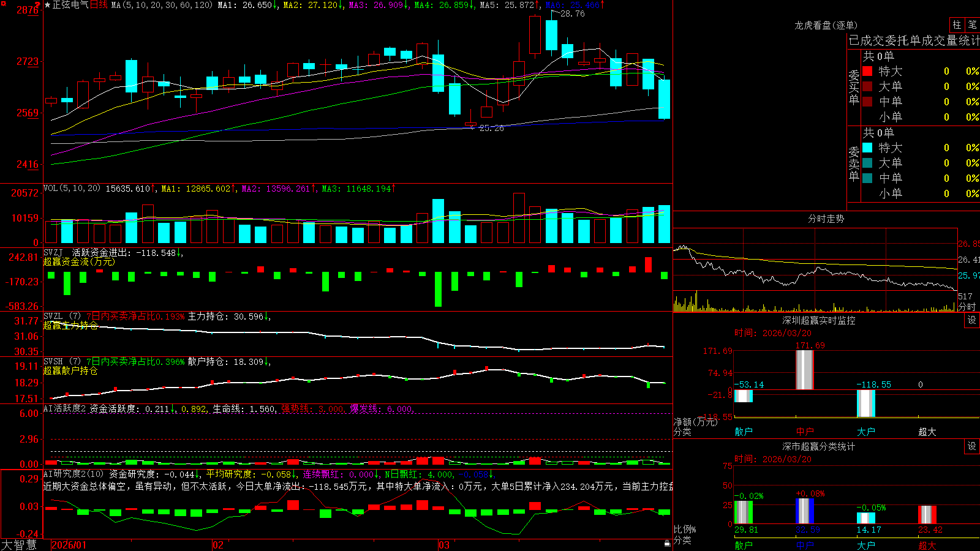Click the blue 中户 bar valued 32.59
980x551 pixels.
click(805, 511)
